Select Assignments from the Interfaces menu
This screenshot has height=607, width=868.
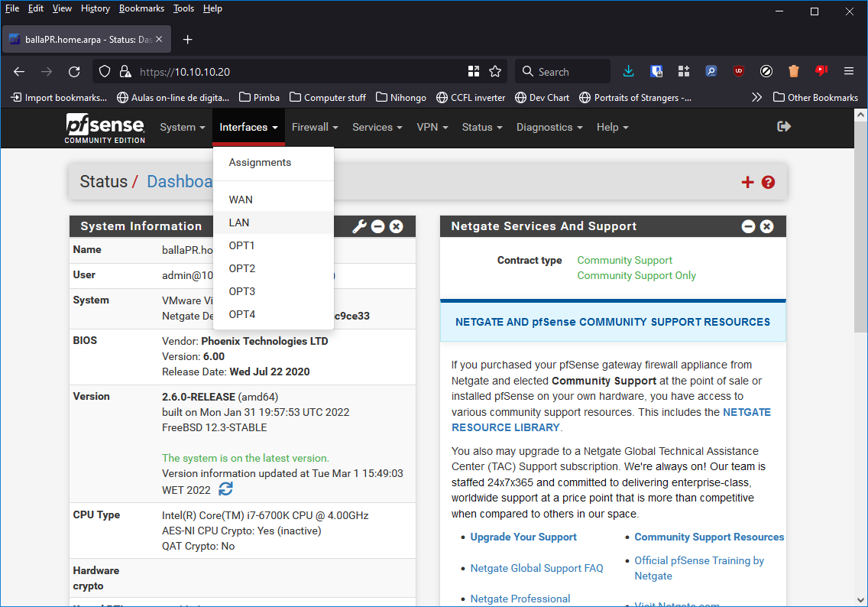[260, 162]
